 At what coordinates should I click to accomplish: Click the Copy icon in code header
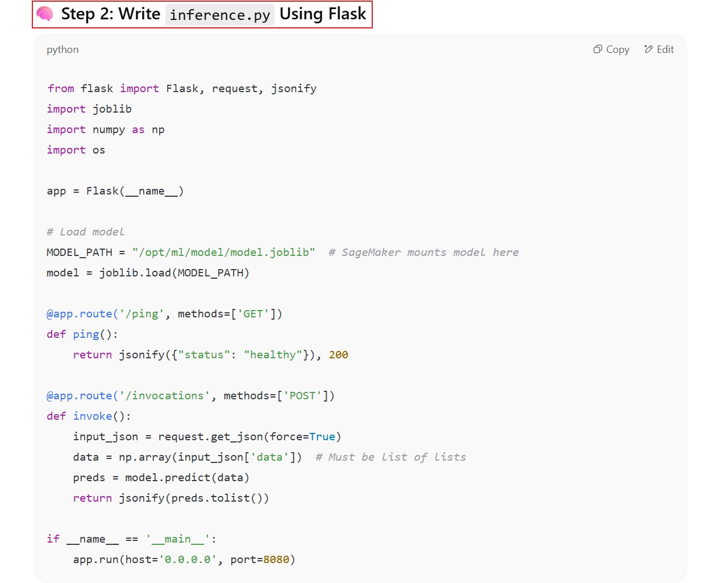pyautogui.click(x=597, y=49)
